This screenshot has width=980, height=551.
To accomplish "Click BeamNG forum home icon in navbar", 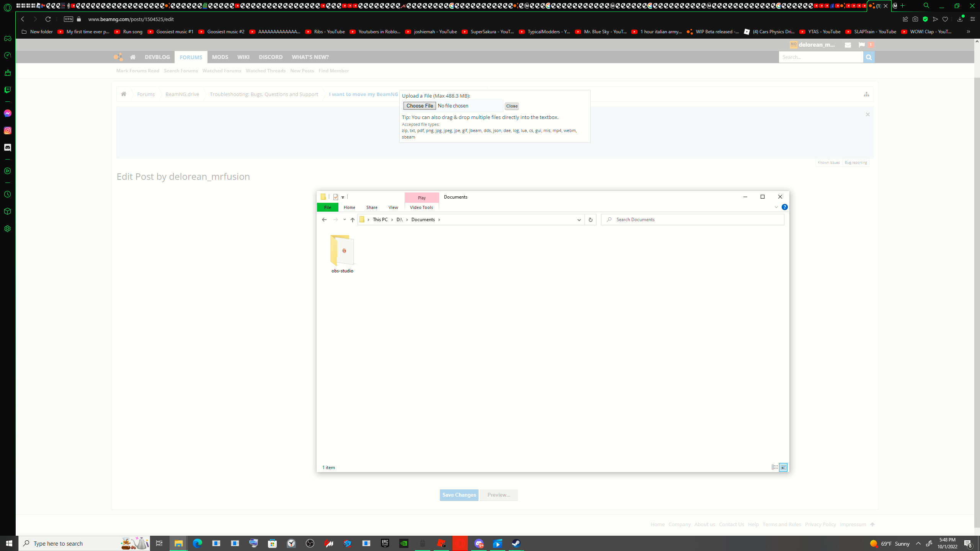I will (133, 57).
